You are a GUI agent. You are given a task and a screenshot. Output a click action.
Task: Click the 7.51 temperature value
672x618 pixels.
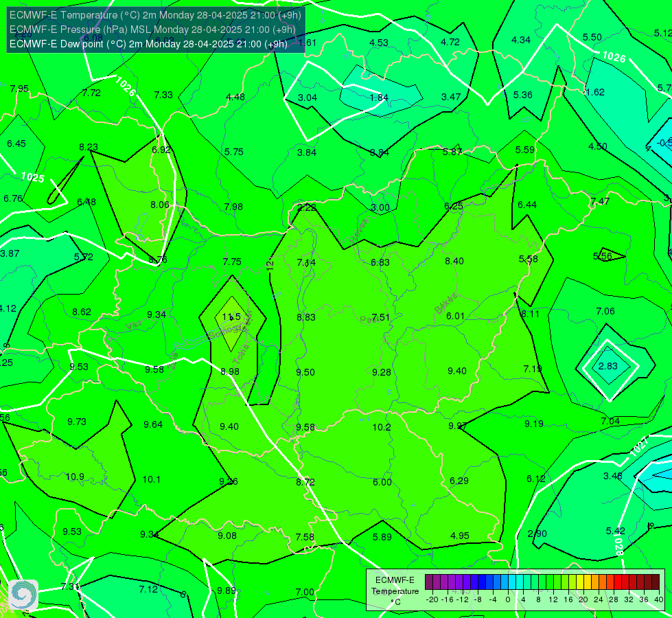(380, 317)
